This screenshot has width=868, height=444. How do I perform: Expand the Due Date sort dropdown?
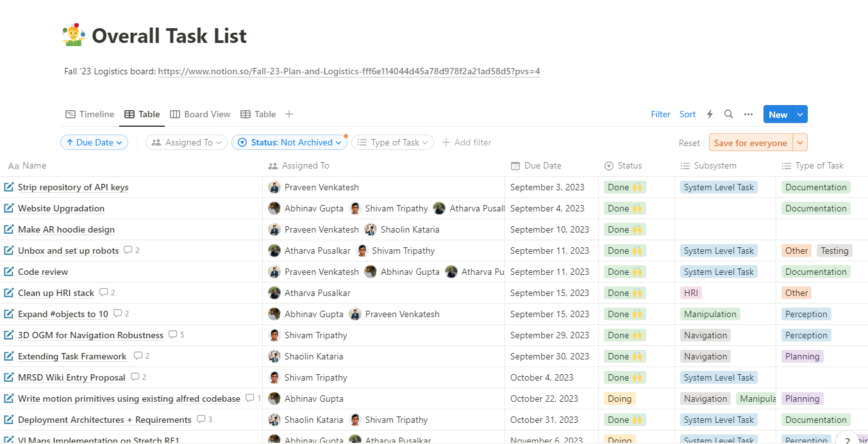pos(94,142)
